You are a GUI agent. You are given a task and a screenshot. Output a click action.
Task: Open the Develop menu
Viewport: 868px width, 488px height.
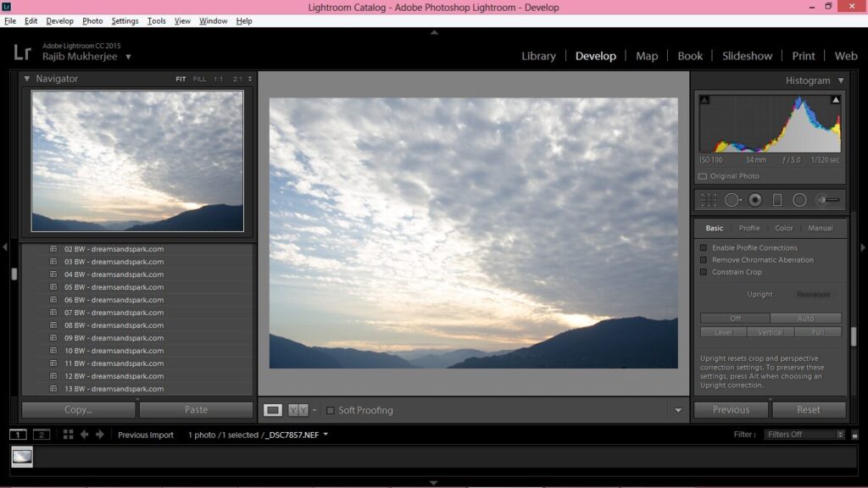(60, 21)
